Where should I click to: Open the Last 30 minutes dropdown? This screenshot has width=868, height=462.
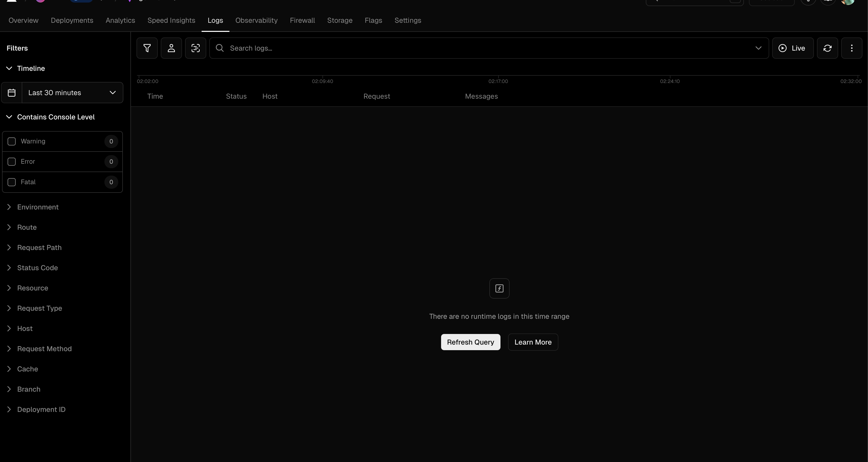[x=73, y=93]
